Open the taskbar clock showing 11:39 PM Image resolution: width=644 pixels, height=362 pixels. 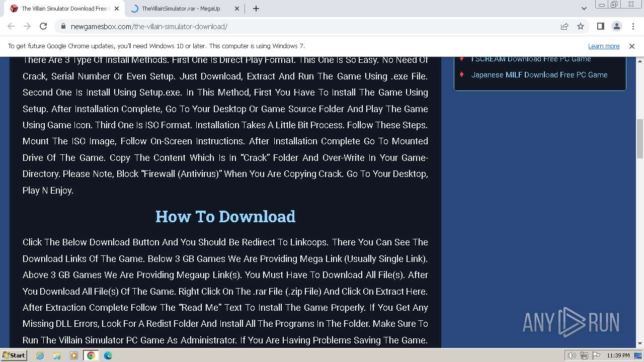pyautogui.click(x=618, y=355)
